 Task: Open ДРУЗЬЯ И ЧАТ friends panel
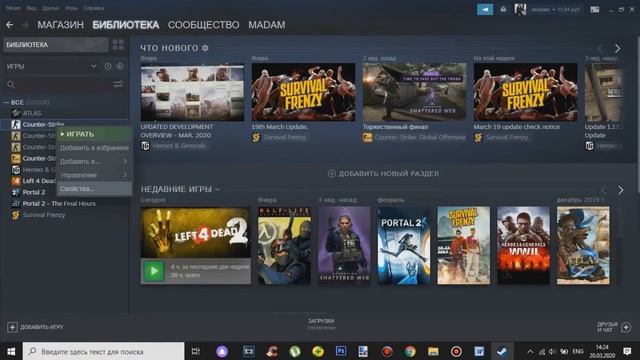pyautogui.click(x=613, y=327)
